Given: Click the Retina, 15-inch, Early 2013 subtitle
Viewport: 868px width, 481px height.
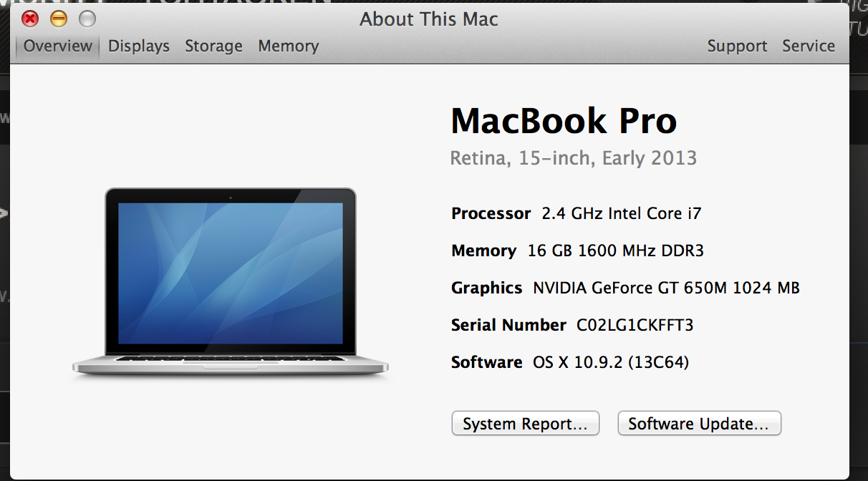Looking at the screenshot, I should click(x=573, y=158).
